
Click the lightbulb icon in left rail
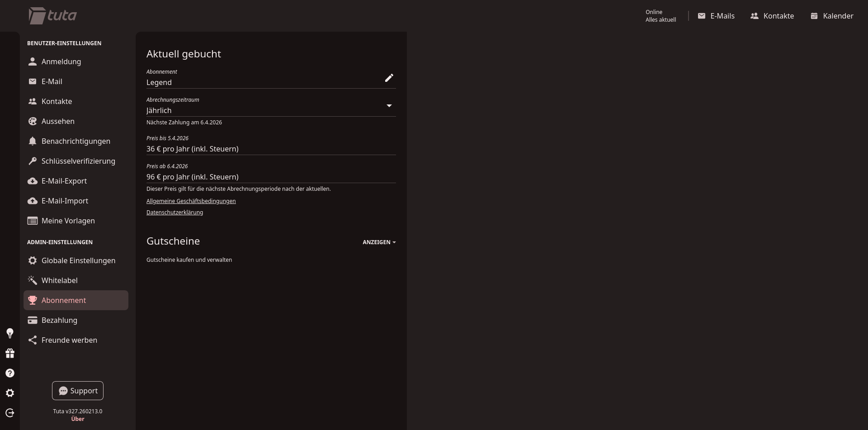coord(10,333)
